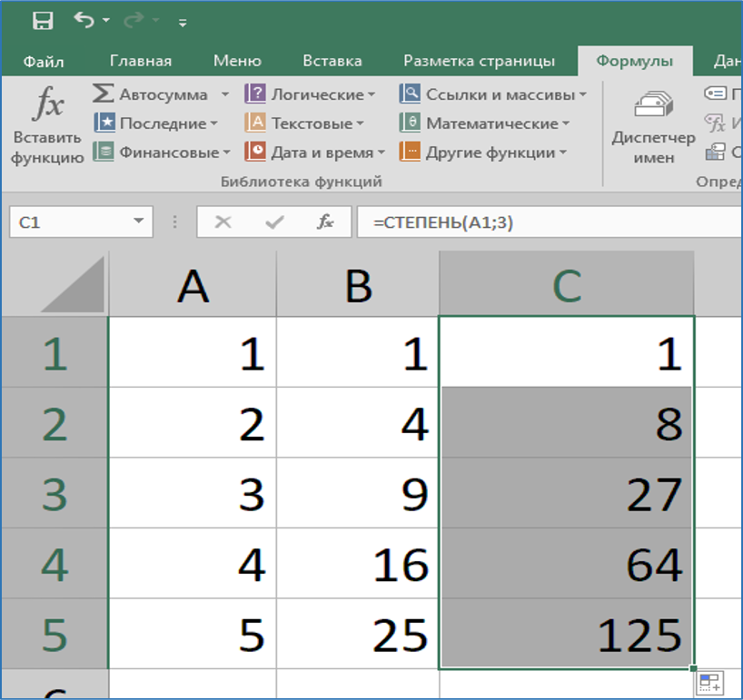The width and height of the screenshot is (743, 700).
Task: Select cell B2 containing 4
Action: [x=358, y=422]
